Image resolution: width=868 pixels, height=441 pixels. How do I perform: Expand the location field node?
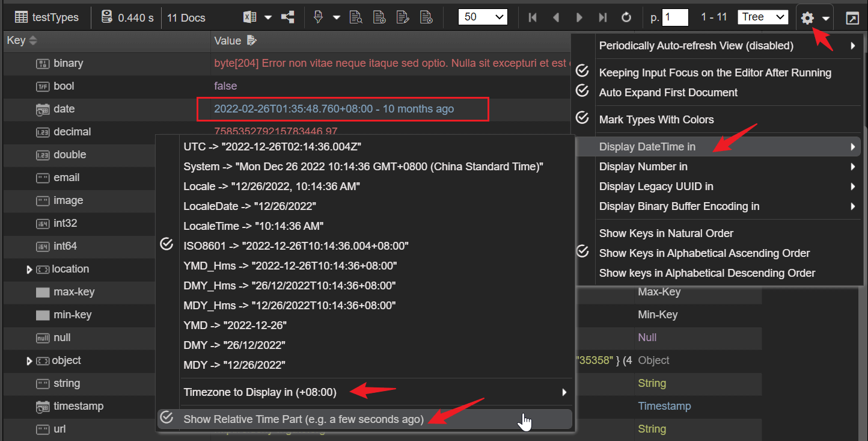29,270
